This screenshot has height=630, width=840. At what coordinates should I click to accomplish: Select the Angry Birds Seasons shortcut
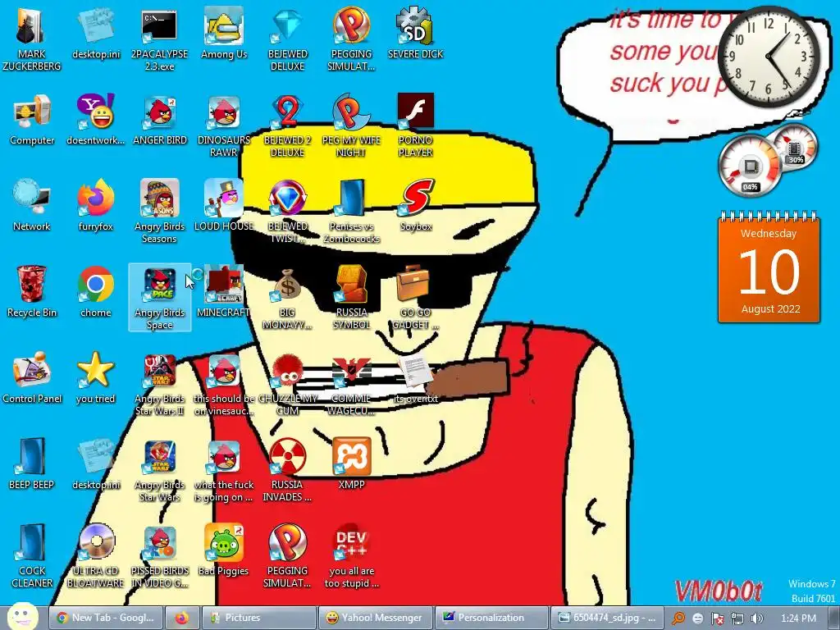pyautogui.click(x=160, y=212)
